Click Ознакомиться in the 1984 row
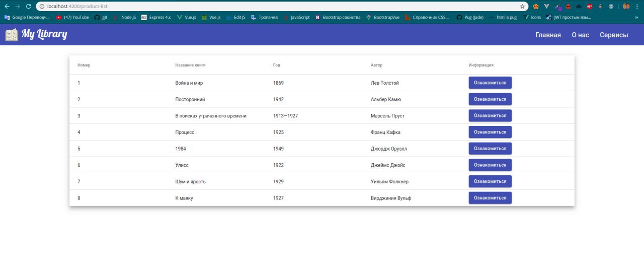644x270 pixels. coord(490,149)
